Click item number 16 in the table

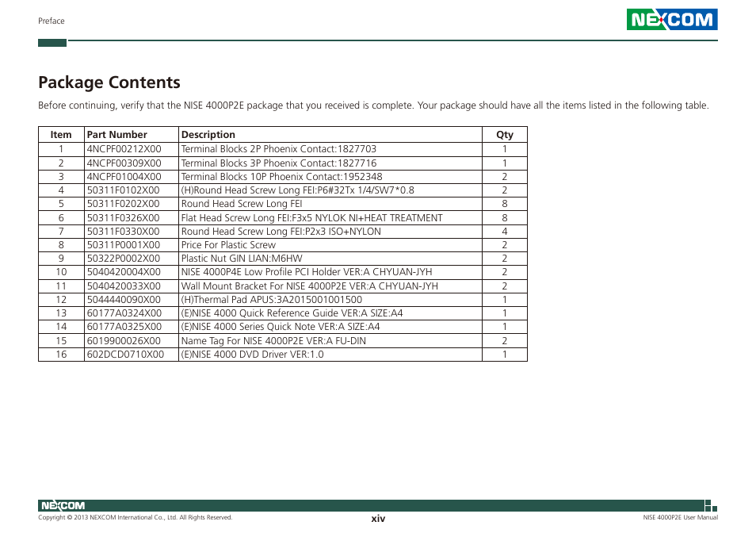[x=61, y=354]
